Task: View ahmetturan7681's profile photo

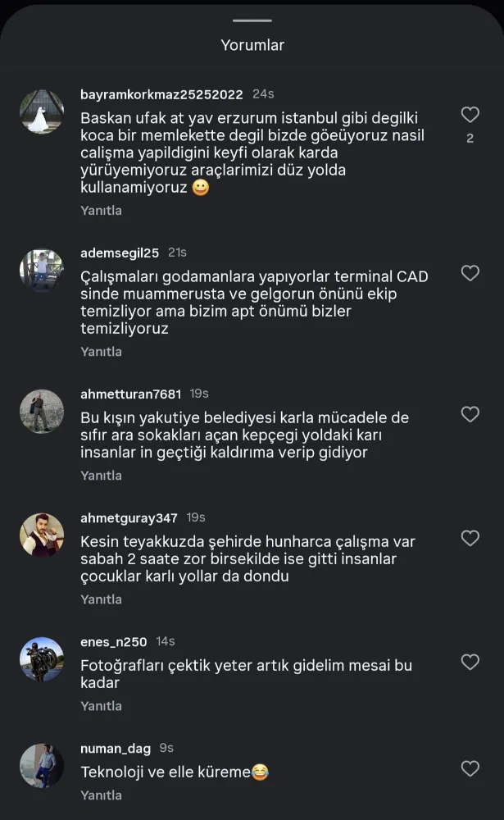Action: coord(42,411)
